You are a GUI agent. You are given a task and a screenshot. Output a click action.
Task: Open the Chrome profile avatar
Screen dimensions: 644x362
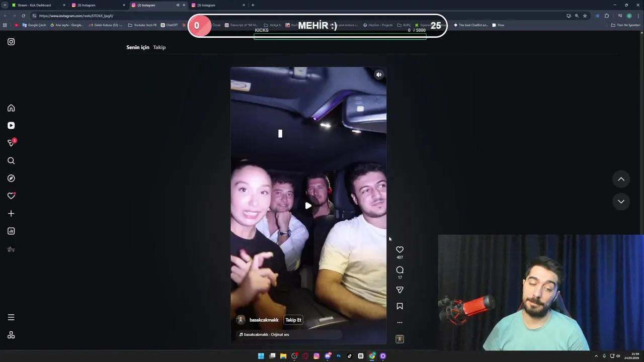pos(629,16)
